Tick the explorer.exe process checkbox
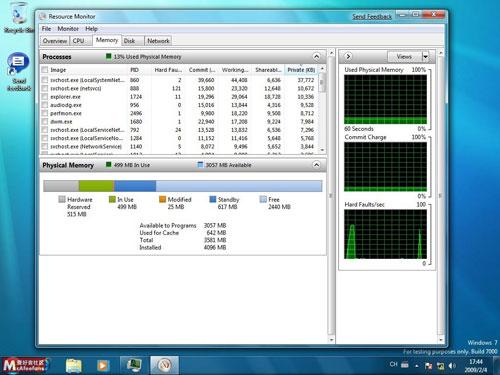This screenshot has width=500, height=375. click(45, 97)
